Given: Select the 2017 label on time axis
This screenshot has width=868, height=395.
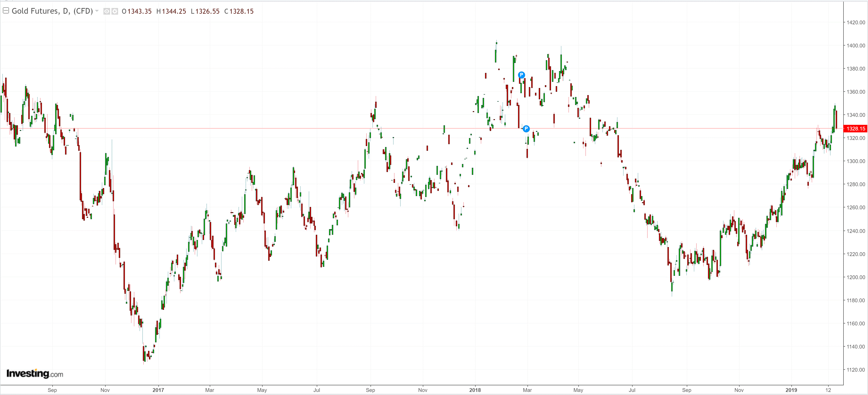Looking at the screenshot, I should (x=158, y=390).
